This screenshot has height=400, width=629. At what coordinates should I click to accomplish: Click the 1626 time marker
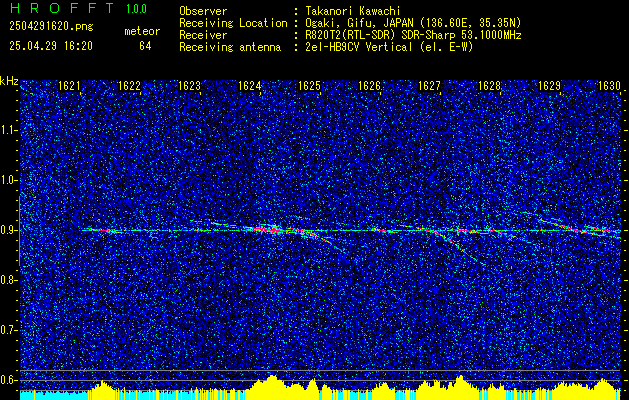369,86
